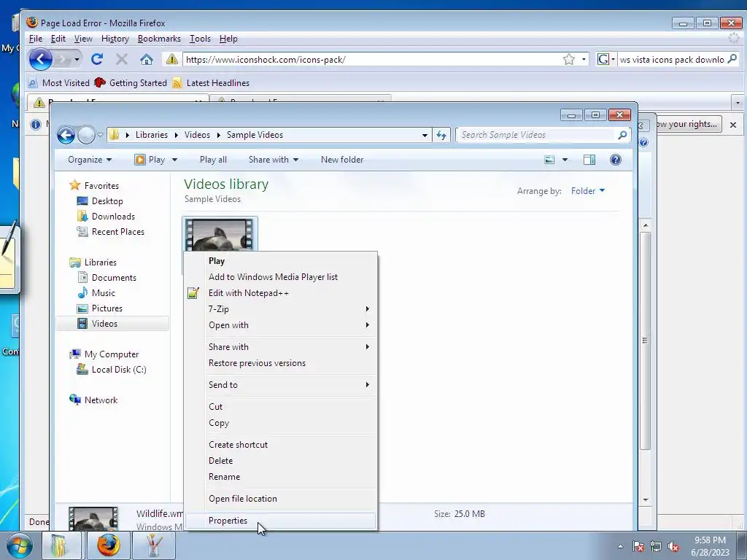Click Open file location entry
747x560 pixels.
(x=280, y=499)
